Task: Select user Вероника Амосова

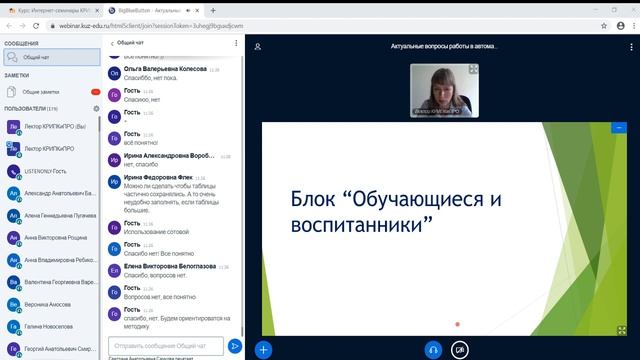Action: 50,304
